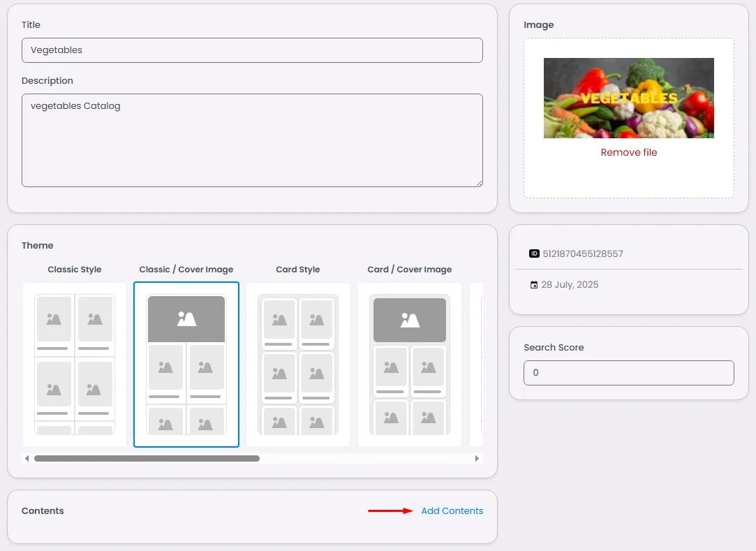
Task: Click the cover image placeholder icon in Card / Cover Image
Action: point(410,320)
